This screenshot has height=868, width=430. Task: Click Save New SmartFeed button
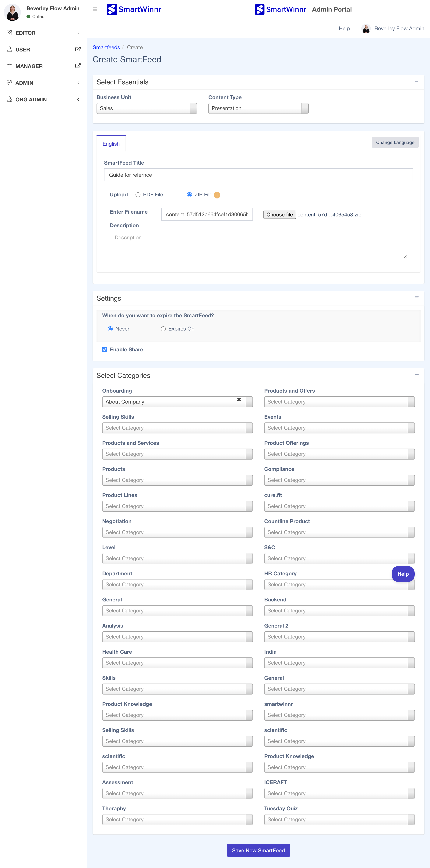click(x=258, y=850)
